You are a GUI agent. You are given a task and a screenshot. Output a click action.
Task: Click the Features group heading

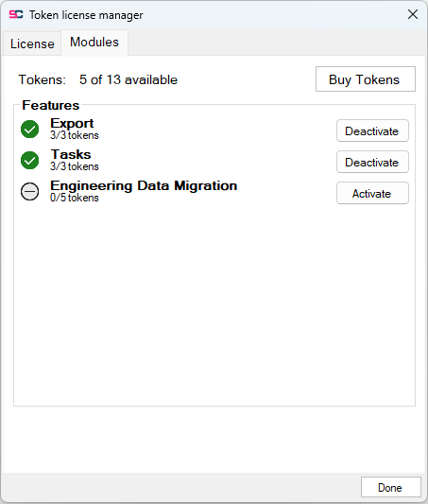tap(51, 105)
